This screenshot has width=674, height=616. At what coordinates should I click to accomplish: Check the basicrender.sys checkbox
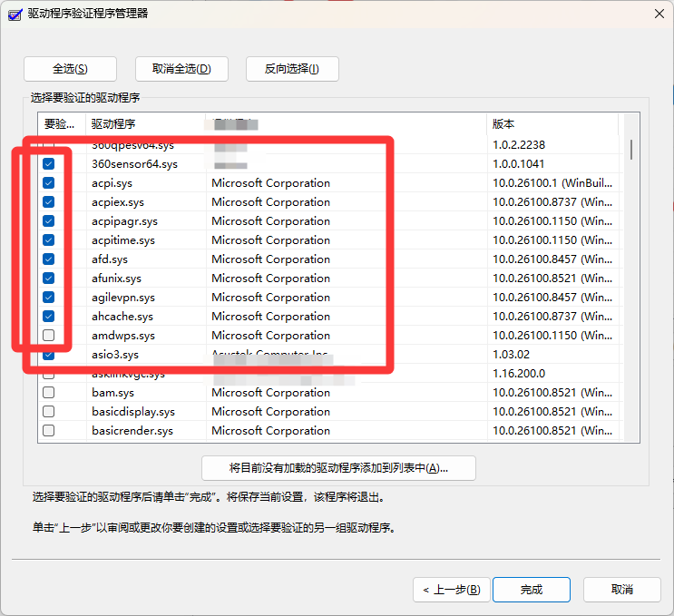[49, 430]
